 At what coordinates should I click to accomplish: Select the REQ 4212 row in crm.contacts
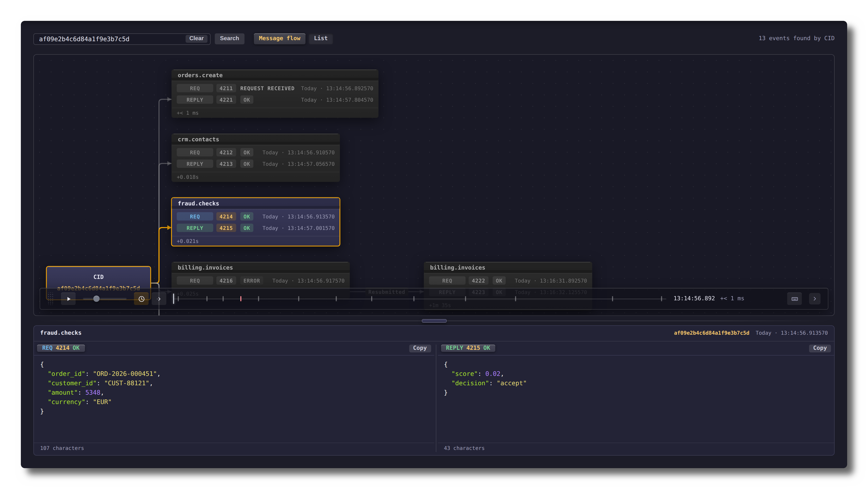(x=255, y=152)
